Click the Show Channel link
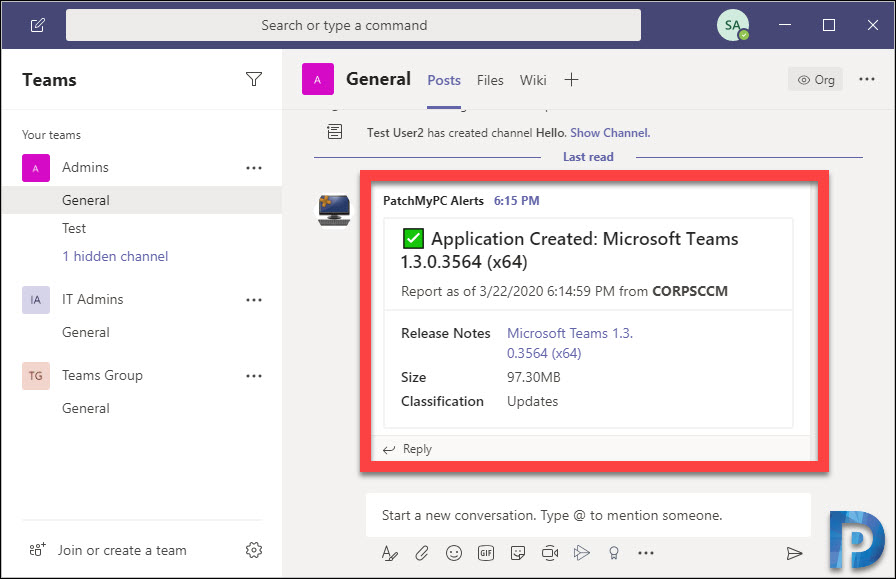This screenshot has width=896, height=579. (x=610, y=133)
